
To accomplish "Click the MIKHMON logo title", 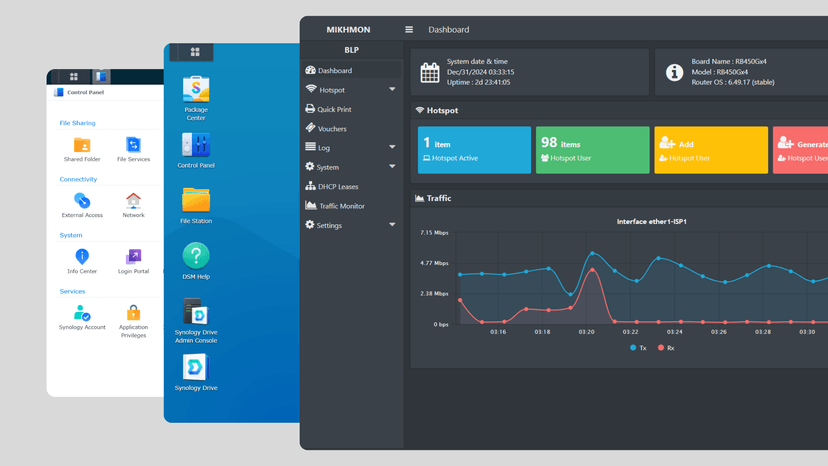I will click(x=348, y=30).
